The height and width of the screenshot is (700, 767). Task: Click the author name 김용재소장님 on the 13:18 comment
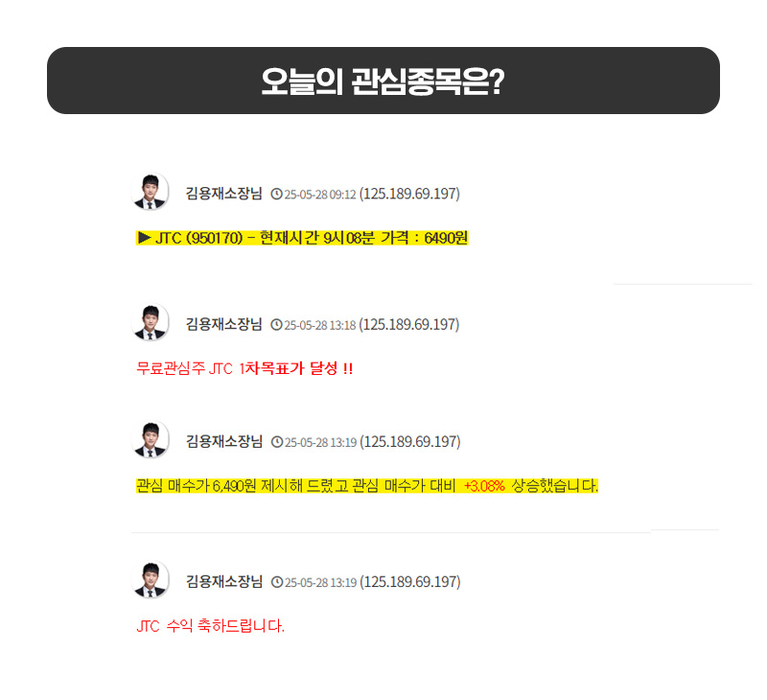[x=224, y=324]
